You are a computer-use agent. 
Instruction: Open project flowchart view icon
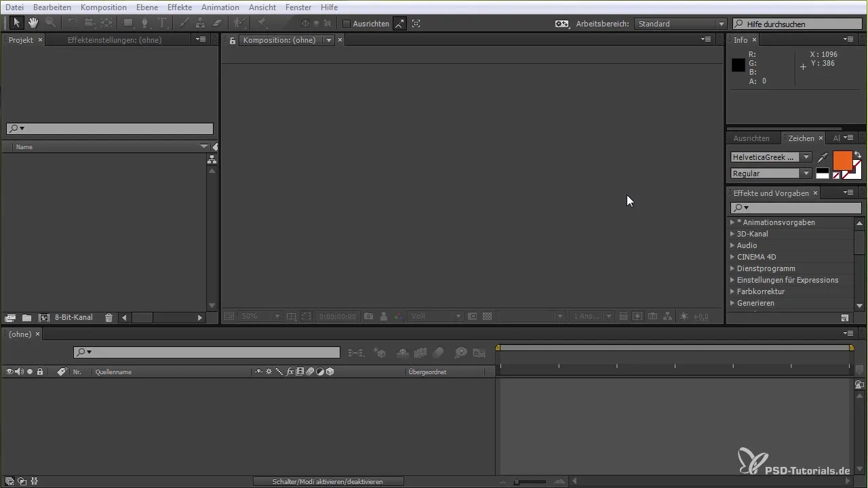click(x=212, y=160)
